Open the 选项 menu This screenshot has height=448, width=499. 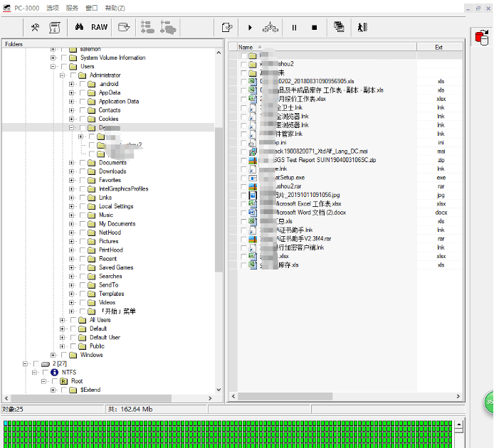tap(53, 8)
